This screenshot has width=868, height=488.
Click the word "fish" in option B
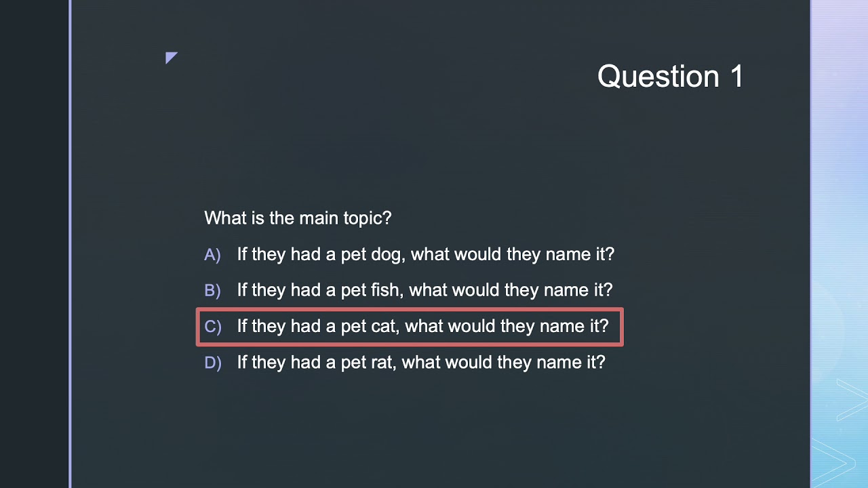(x=386, y=291)
